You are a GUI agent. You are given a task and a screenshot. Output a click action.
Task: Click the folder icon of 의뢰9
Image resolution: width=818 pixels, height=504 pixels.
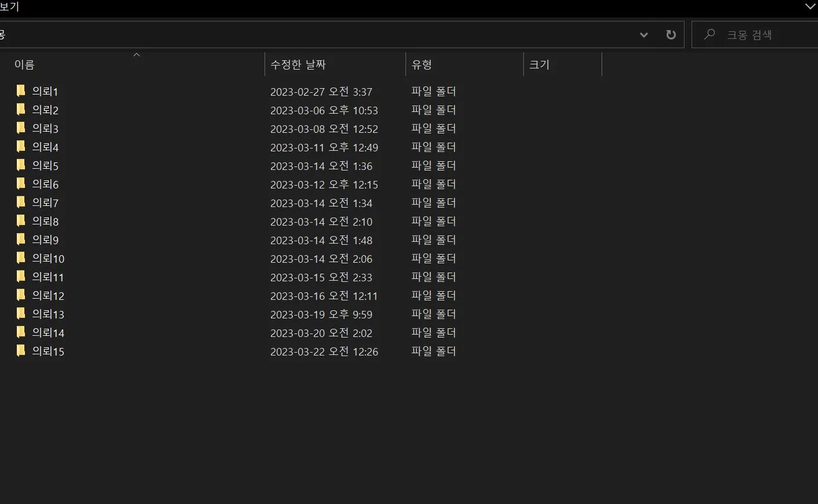click(21, 239)
